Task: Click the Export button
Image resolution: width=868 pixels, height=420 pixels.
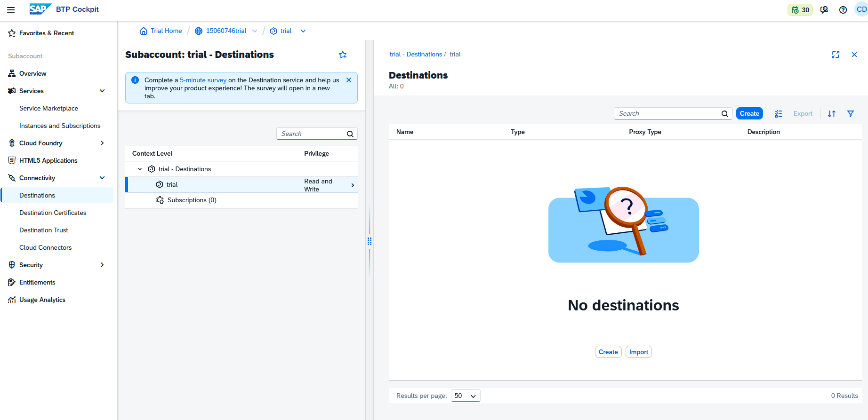Action: pos(803,114)
